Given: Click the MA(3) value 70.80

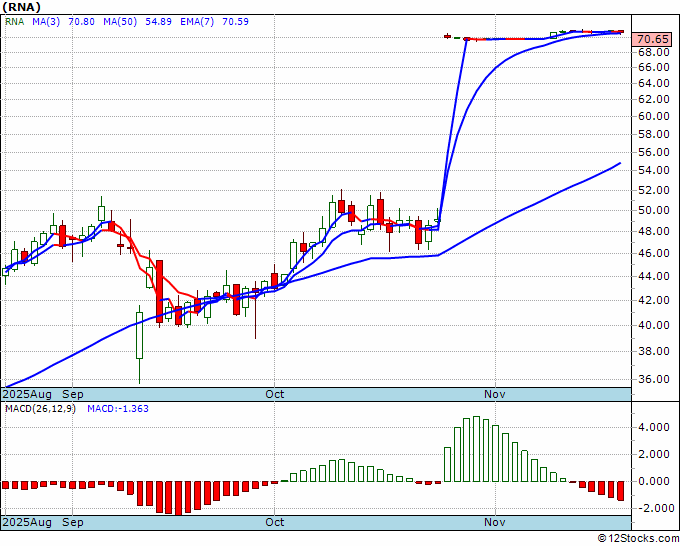Looking at the screenshot, I should [82, 22].
